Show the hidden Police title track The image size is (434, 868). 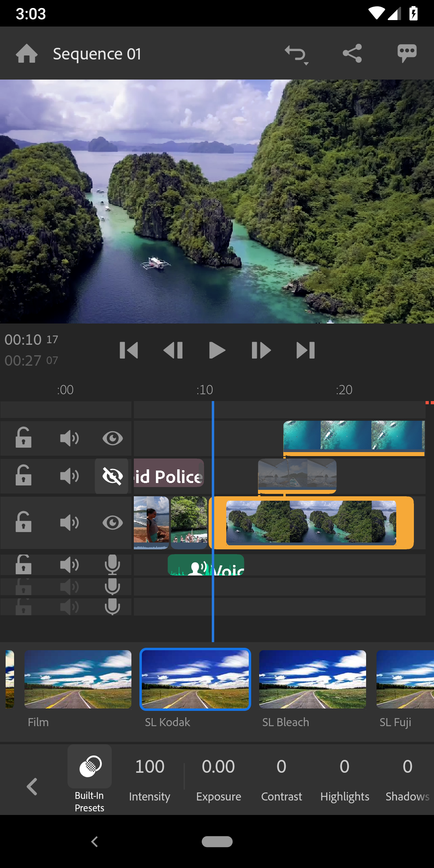pos(112,476)
